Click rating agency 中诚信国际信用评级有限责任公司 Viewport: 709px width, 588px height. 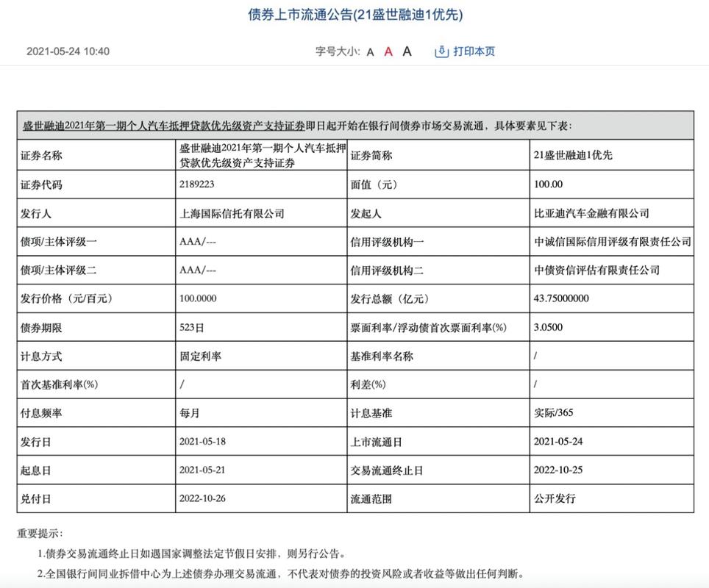[x=613, y=242]
